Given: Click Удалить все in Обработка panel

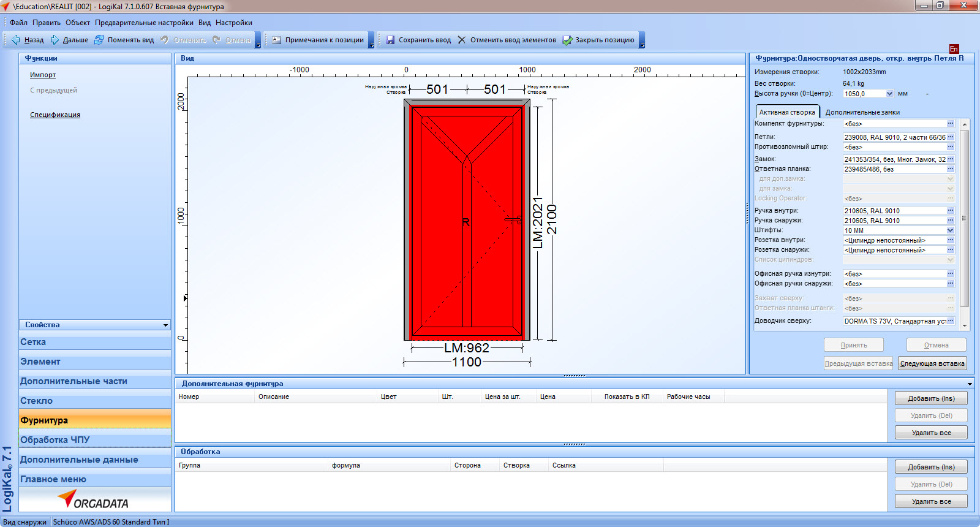Looking at the screenshot, I should coord(931,501).
